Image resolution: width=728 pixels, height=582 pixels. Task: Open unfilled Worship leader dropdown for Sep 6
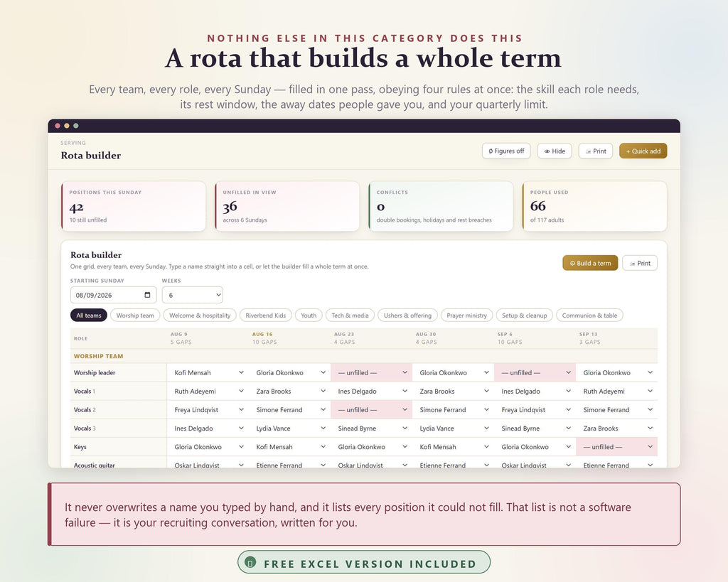tap(535, 372)
